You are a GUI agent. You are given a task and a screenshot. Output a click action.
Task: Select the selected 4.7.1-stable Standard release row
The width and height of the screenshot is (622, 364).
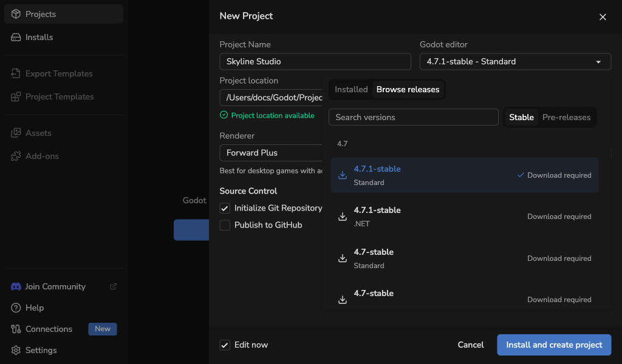(x=465, y=175)
